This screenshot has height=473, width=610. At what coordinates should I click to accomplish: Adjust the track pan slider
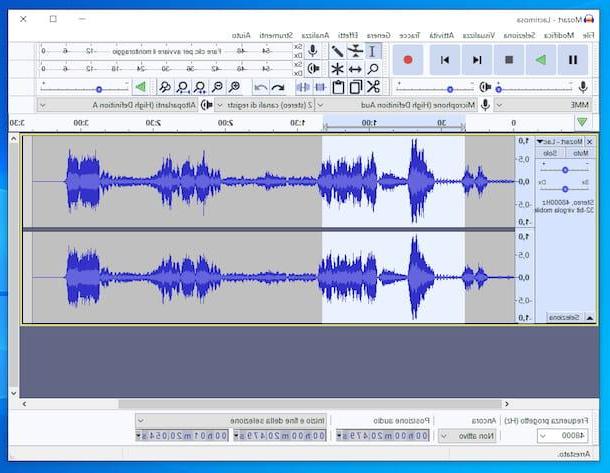point(565,189)
